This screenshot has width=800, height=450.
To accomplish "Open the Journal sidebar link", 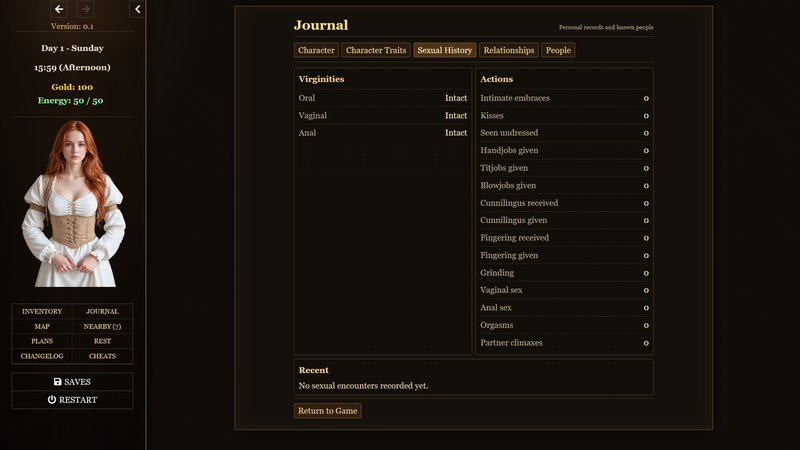I will pyautogui.click(x=102, y=311).
